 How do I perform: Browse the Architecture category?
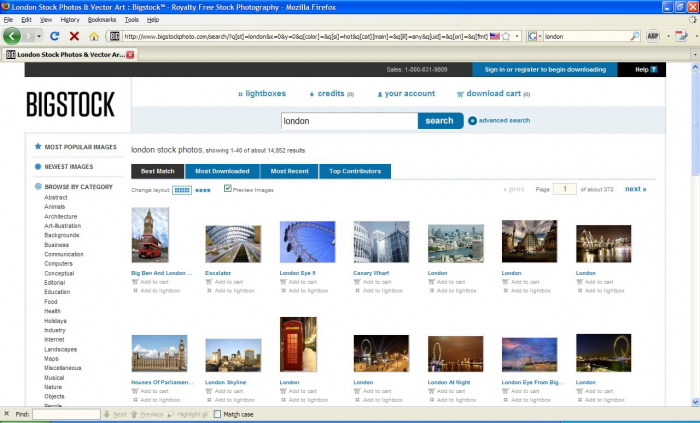tap(61, 216)
